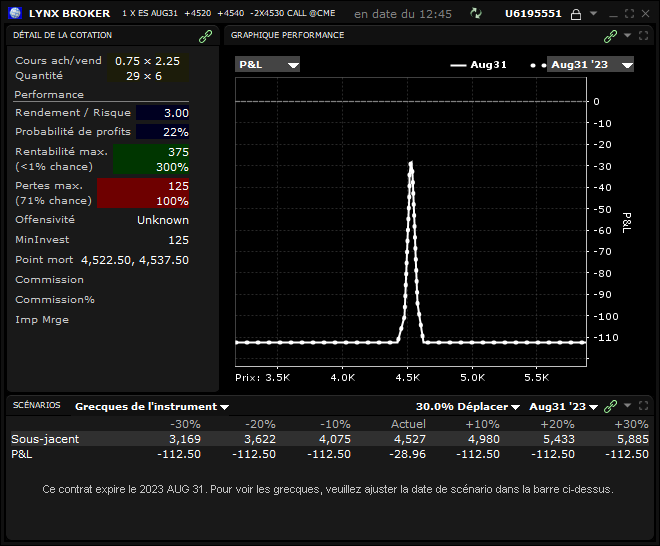This screenshot has width=660, height=546.
Task: Open the P&L chart type dropdown
Action: click(x=268, y=64)
